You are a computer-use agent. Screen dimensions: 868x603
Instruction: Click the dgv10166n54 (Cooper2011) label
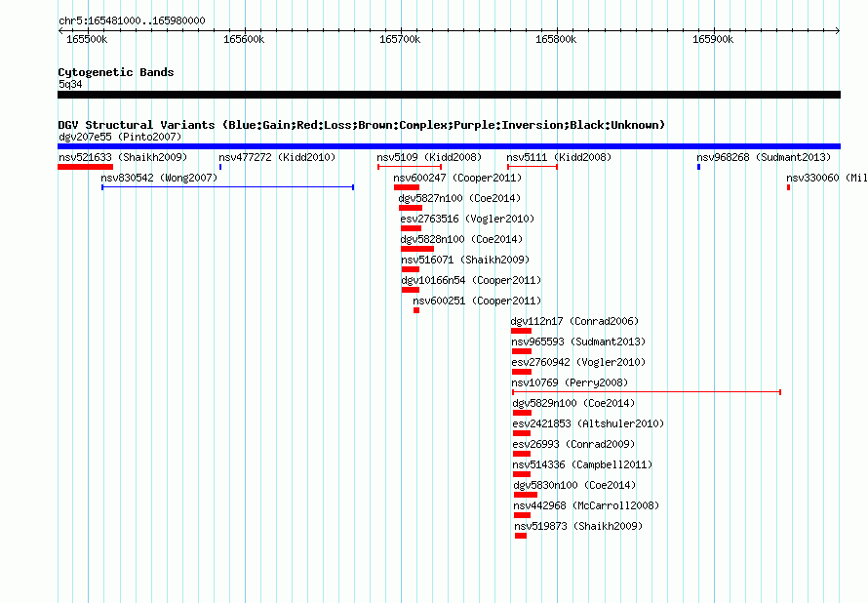471,280
